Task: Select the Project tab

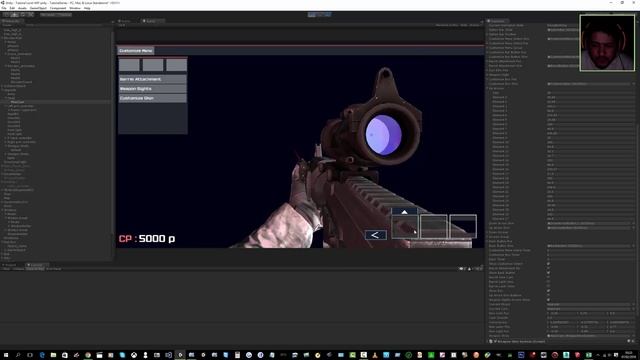Action: tap(10, 265)
